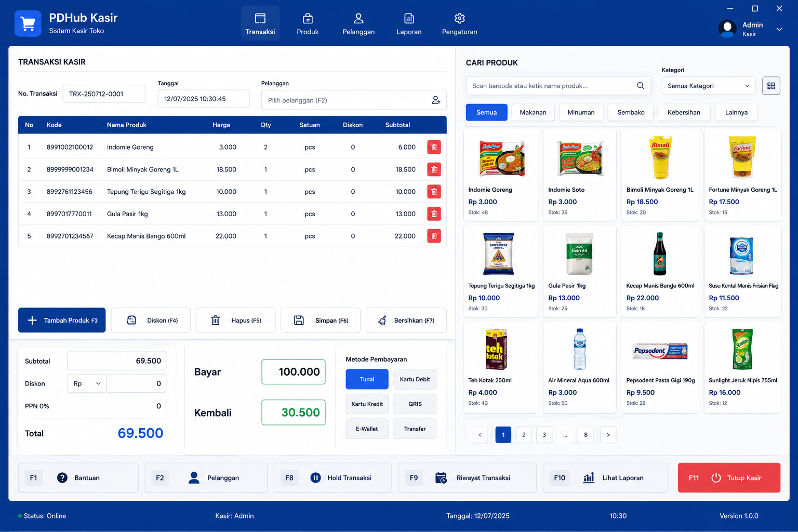Click the Riwayat Transaksi calendar icon
Image resolution: width=798 pixels, height=532 pixels.
441,477
